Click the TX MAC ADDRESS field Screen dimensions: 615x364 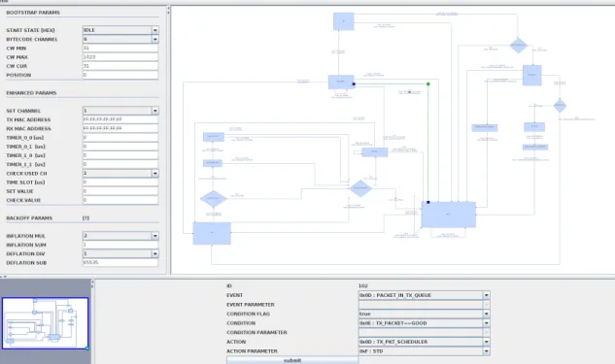coord(120,119)
